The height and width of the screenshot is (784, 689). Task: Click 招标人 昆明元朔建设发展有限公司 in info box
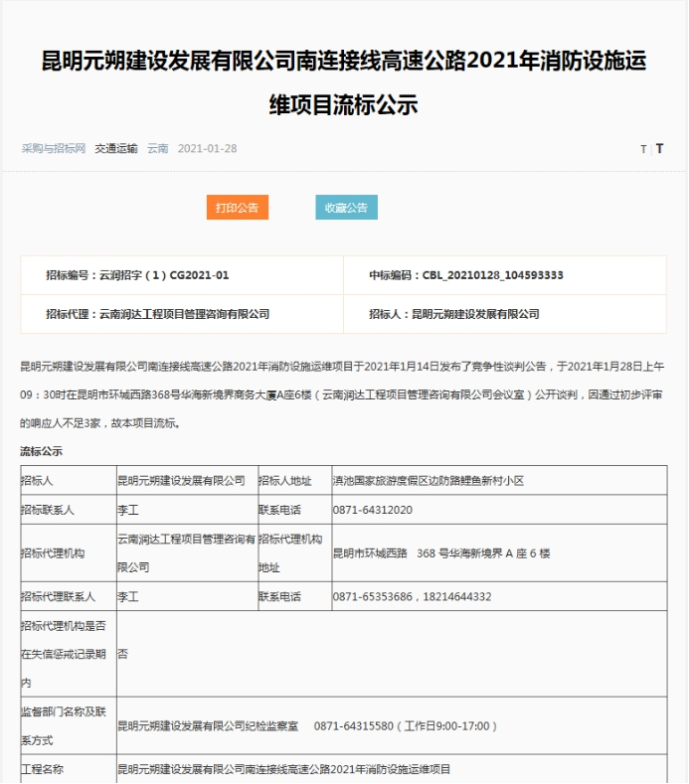[x=453, y=314]
